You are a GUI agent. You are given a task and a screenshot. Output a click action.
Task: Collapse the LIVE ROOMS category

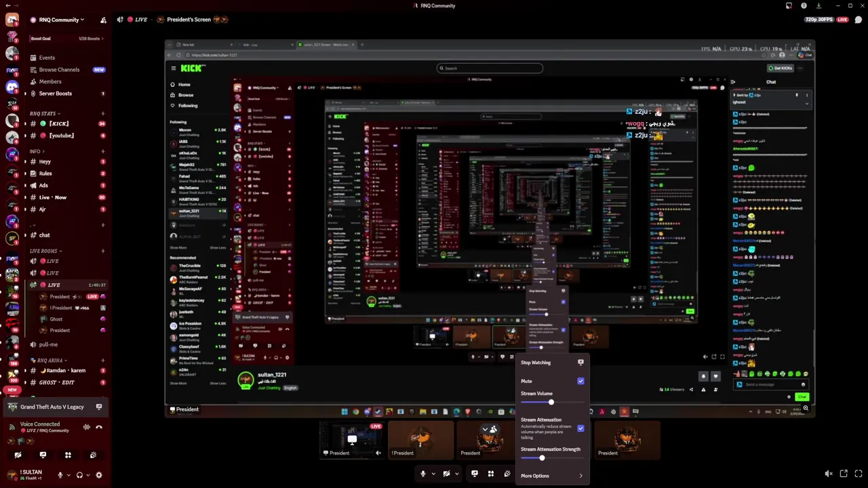click(45, 251)
